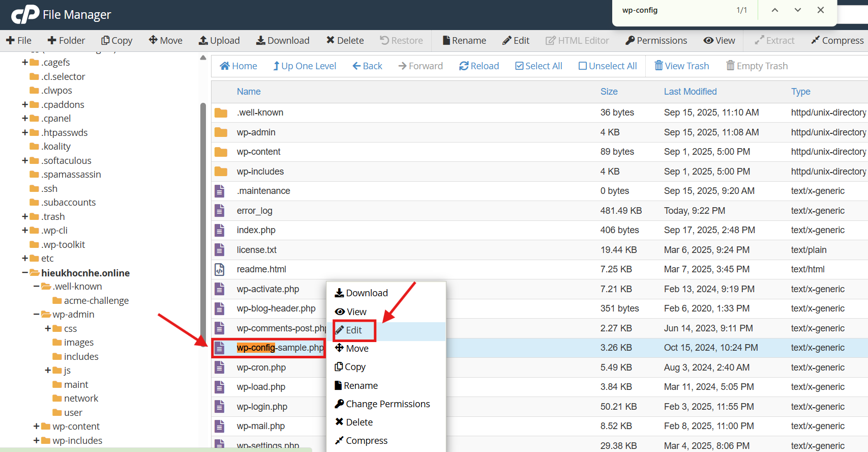Click the folder tree vertical scrollbar
The height and width of the screenshot is (452, 868).
tap(203, 204)
